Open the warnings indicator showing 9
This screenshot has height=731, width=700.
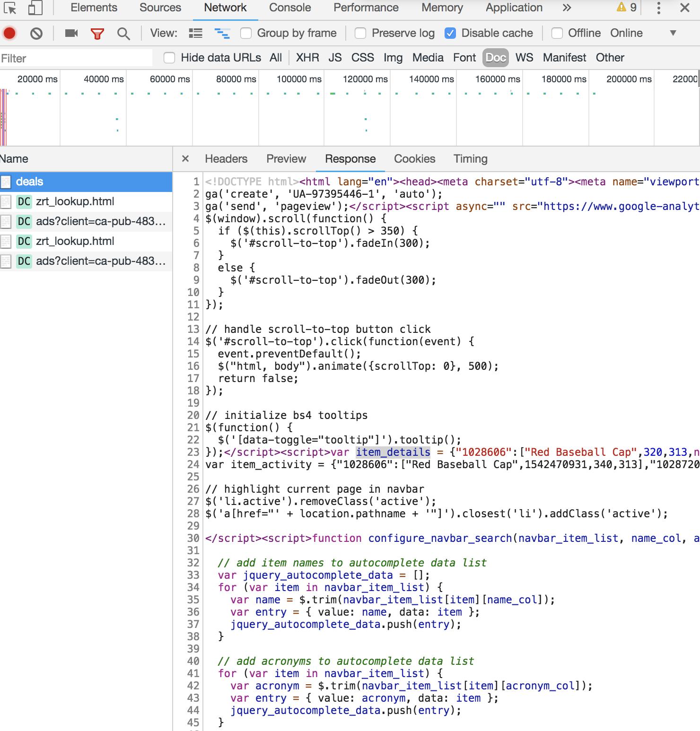[627, 8]
